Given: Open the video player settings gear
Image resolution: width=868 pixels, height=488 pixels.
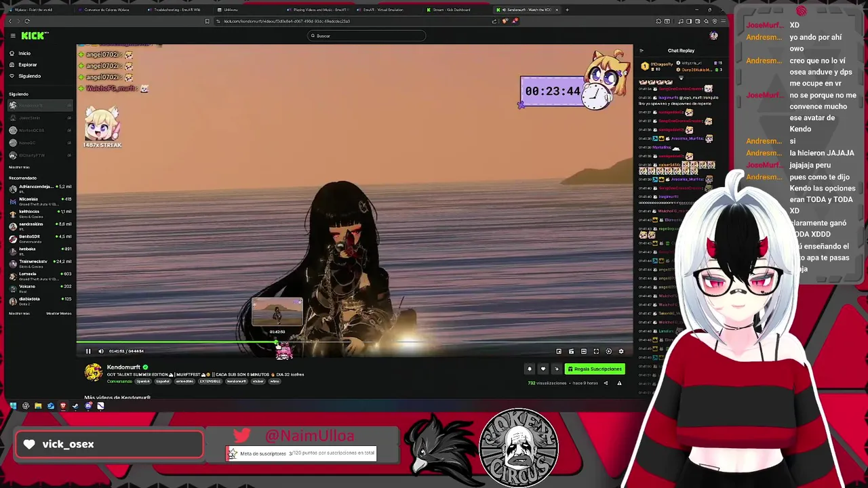Looking at the screenshot, I should click(x=621, y=351).
